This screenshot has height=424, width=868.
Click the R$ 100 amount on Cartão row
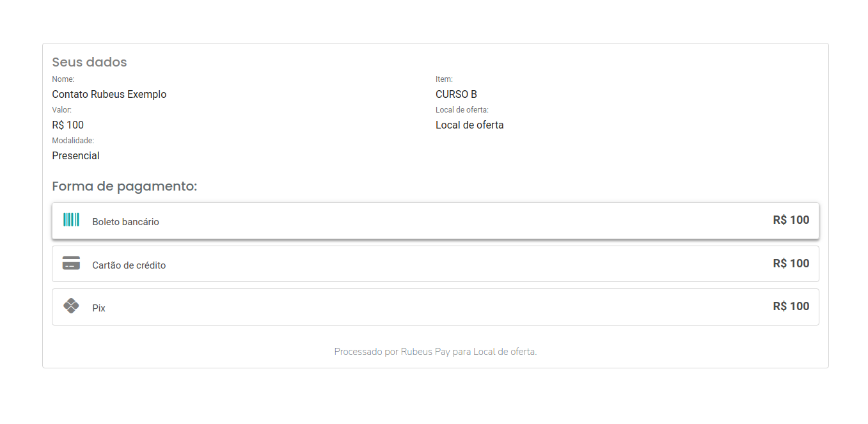point(791,263)
